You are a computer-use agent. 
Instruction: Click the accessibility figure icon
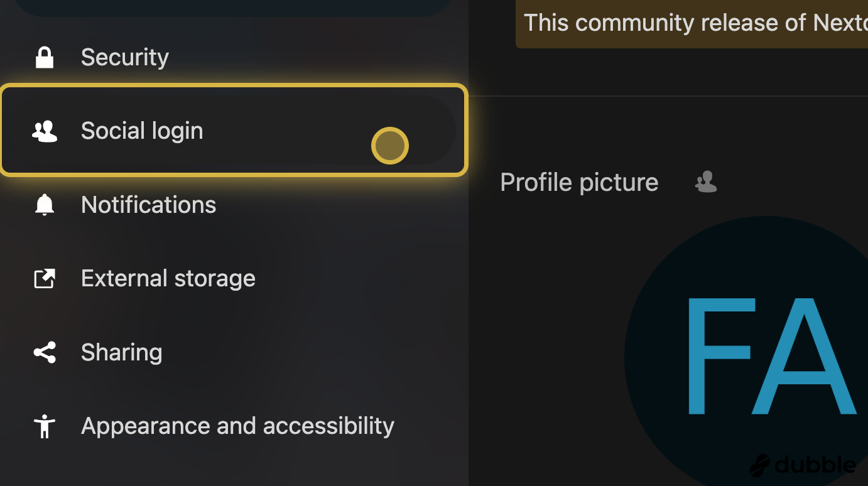pyautogui.click(x=44, y=426)
